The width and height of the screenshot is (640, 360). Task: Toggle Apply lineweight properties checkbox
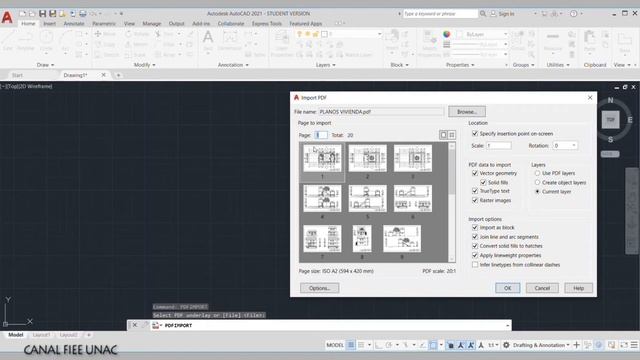coord(475,255)
